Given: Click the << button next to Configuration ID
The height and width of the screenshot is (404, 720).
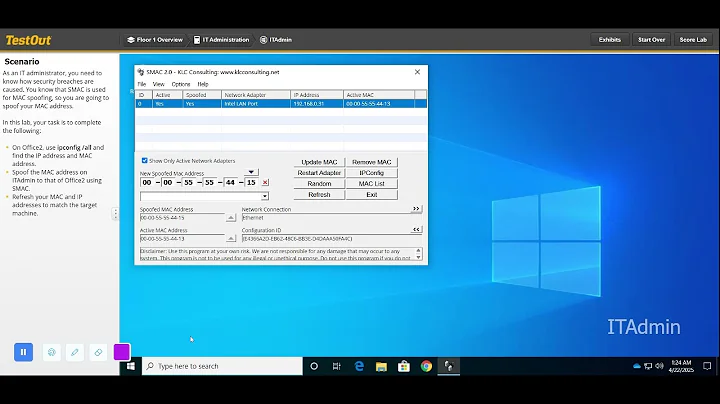Looking at the screenshot, I should tap(416, 229).
